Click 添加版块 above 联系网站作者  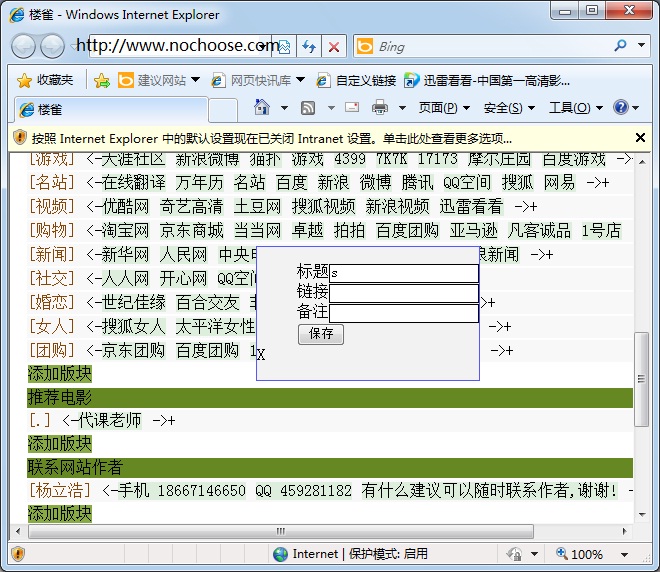coord(60,444)
